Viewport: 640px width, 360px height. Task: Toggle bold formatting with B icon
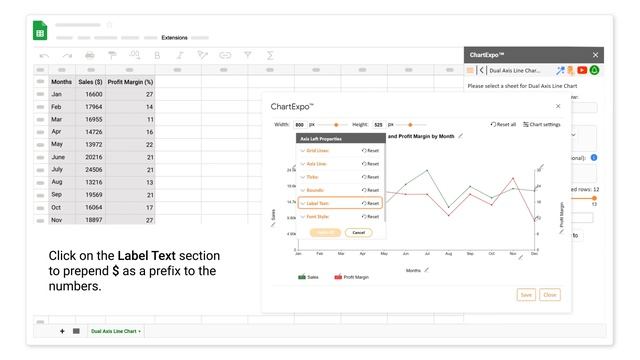click(x=157, y=55)
